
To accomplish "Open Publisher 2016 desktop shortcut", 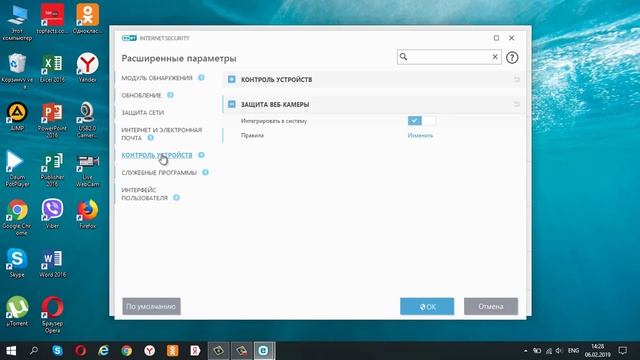I will click(52, 169).
